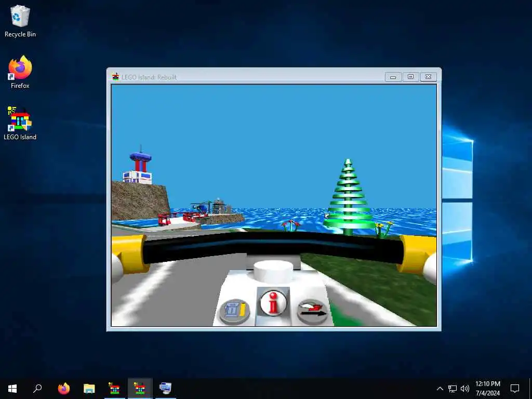Open the notification center icon
This screenshot has height=399, width=532.
(515, 389)
